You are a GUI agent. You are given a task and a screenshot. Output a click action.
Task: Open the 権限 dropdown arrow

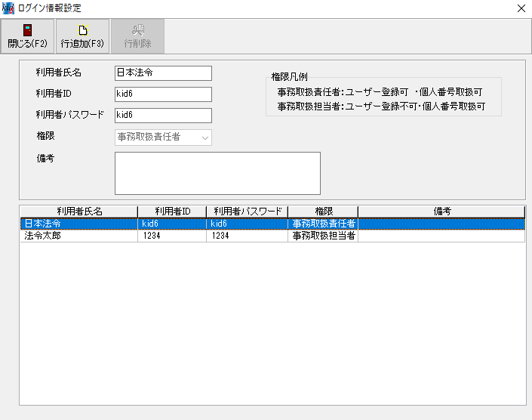click(204, 137)
